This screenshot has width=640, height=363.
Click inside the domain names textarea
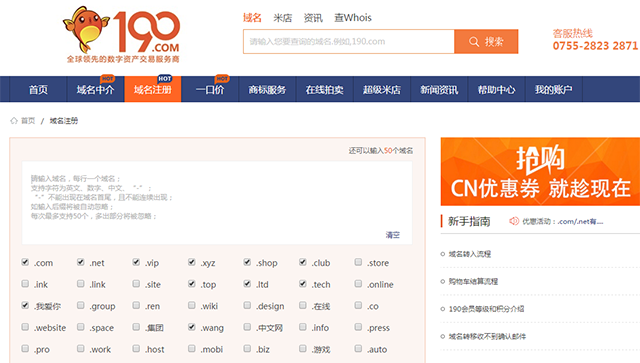217,203
